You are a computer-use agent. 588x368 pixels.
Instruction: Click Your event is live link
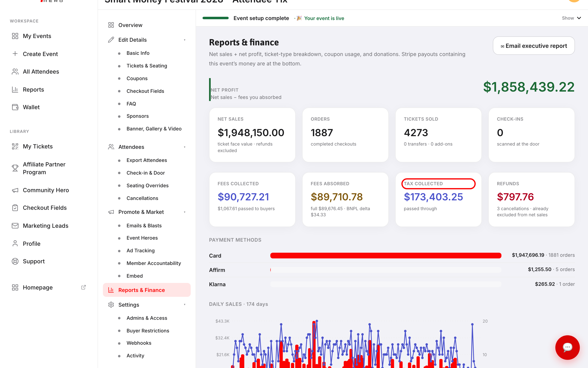pos(324,18)
